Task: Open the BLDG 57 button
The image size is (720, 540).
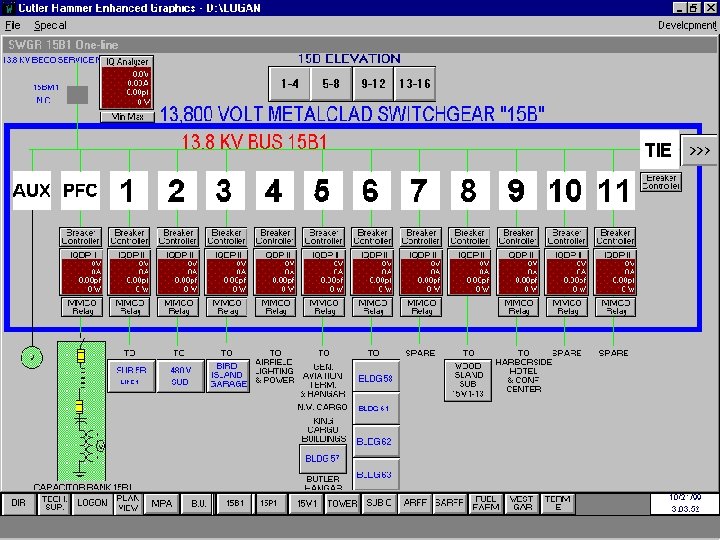Action: click(322, 459)
